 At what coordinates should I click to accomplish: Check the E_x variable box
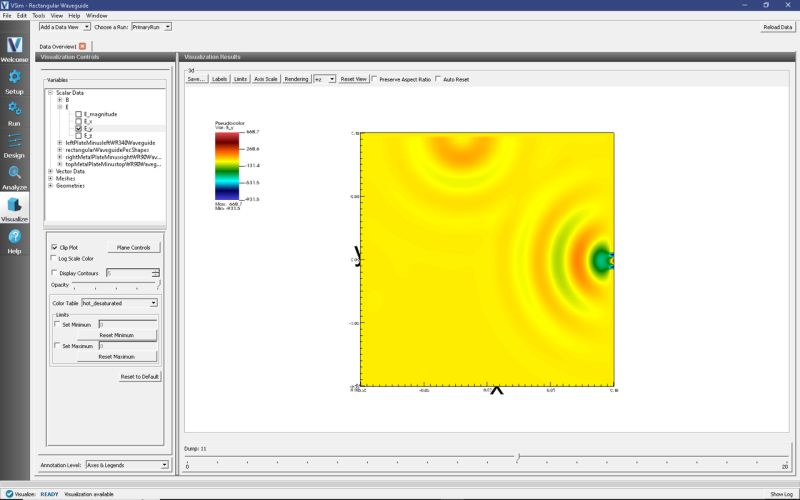point(79,121)
